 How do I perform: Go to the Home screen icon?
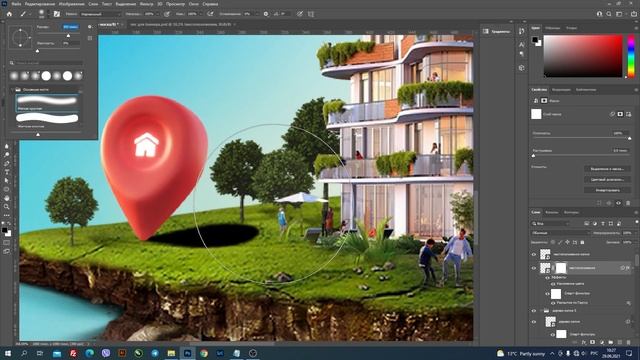click(9, 14)
